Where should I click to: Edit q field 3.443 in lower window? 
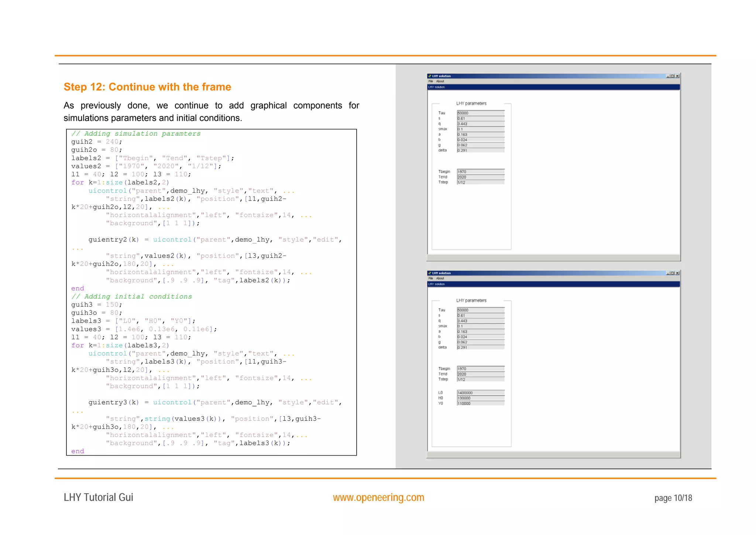(481, 321)
